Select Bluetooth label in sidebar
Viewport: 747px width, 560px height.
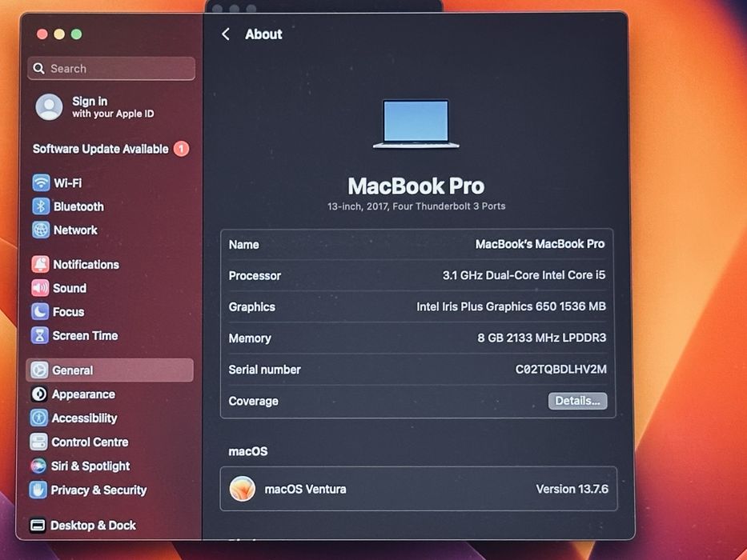point(78,206)
